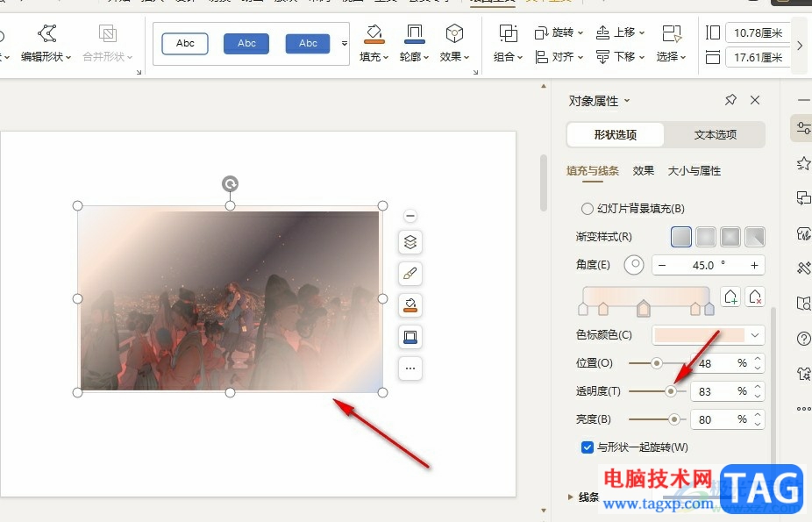Click the angle dial control
812x522 pixels.
click(634, 265)
